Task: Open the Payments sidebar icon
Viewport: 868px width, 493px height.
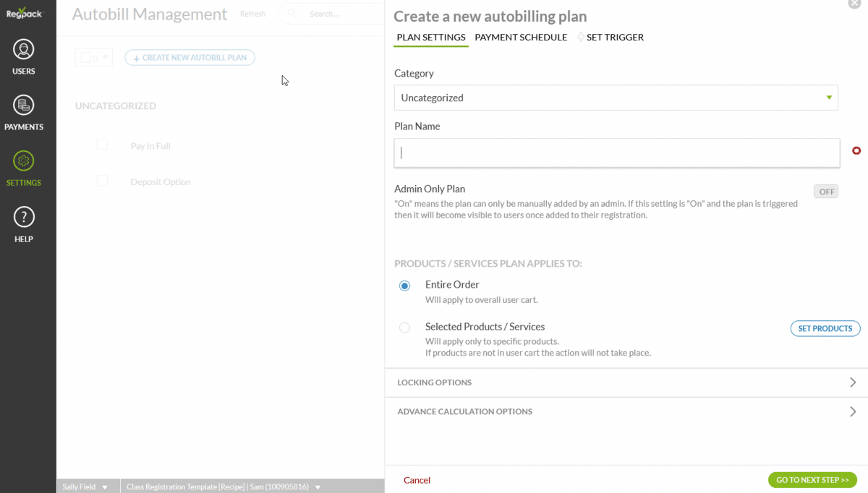Action: point(24,106)
